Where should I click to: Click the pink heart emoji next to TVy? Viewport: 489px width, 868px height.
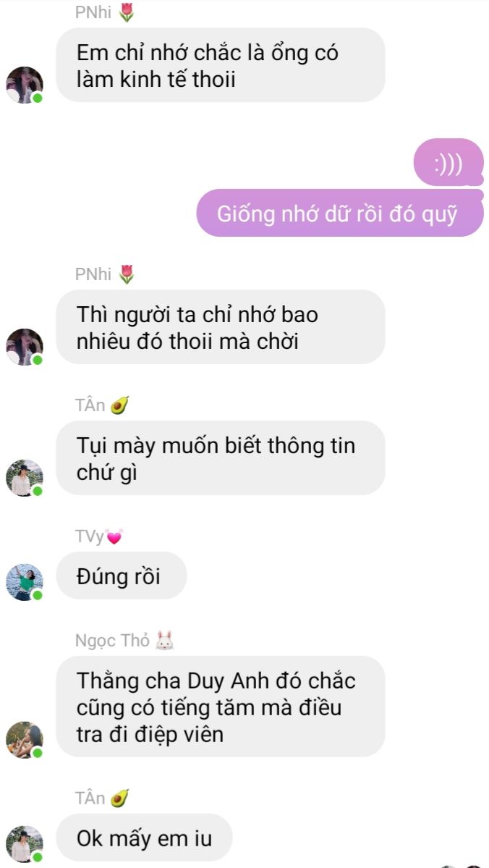point(114,537)
